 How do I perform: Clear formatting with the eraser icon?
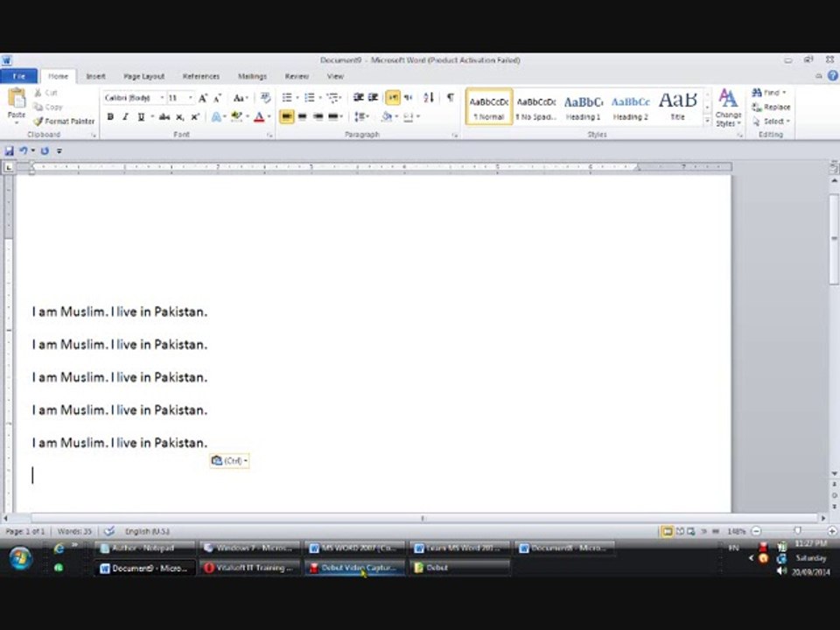click(x=265, y=97)
